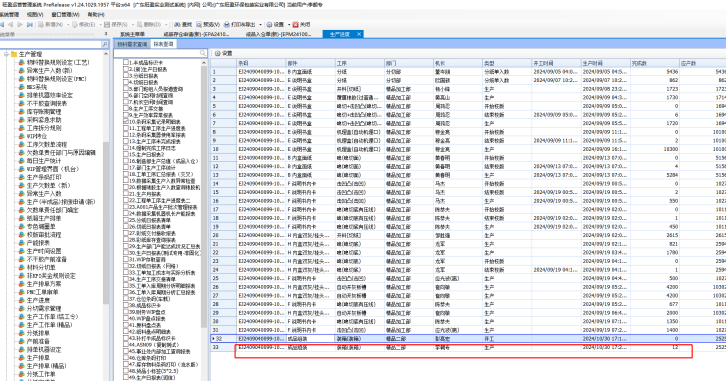Viewport: 727px width, 381px height.
Task: Switch to the 系统主菜单 tab
Action: (133, 34)
